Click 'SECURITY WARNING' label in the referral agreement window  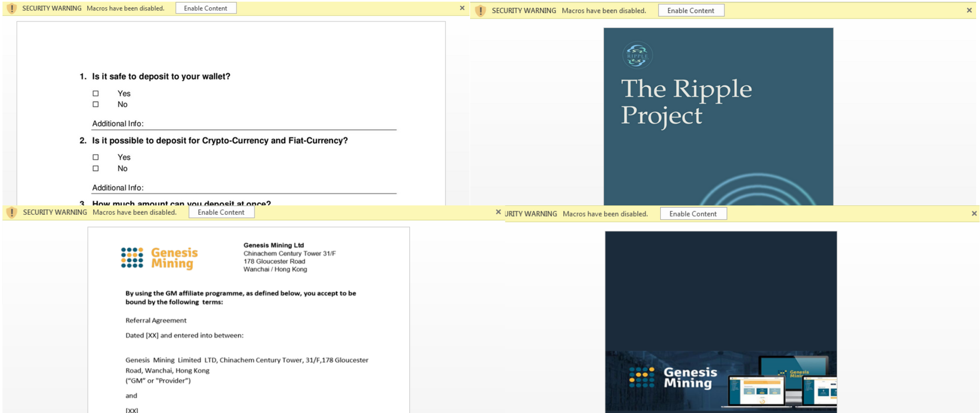55,212
